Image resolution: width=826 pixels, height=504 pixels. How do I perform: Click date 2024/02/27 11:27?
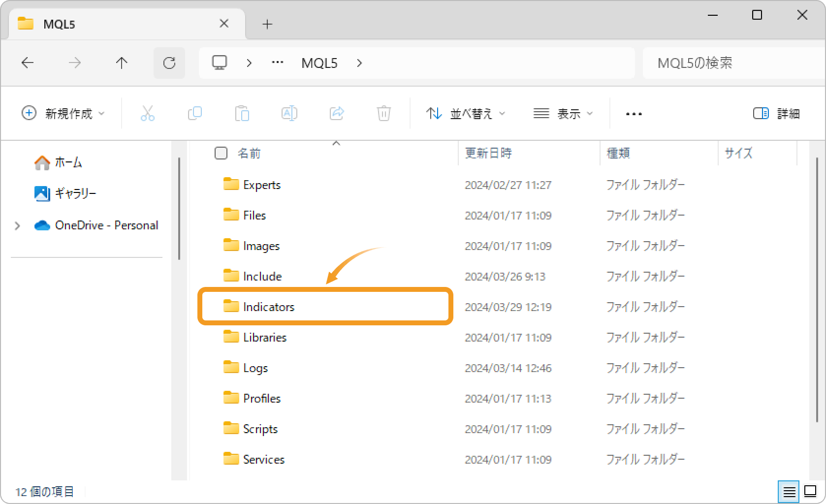pos(508,185)
